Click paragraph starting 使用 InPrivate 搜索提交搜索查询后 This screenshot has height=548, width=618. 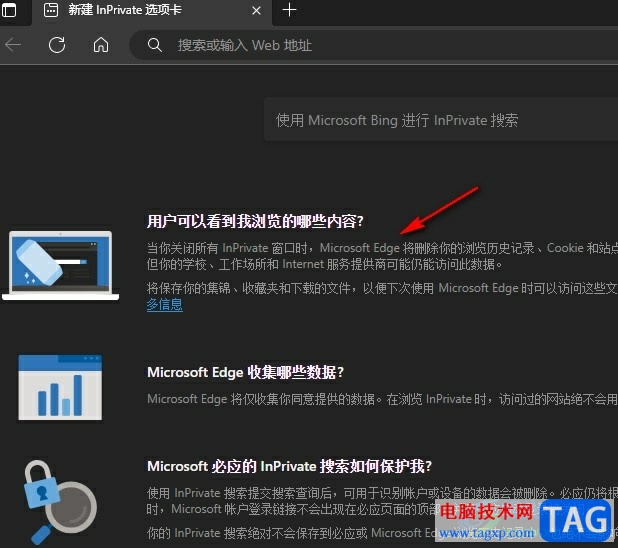(x=382, y=501)
